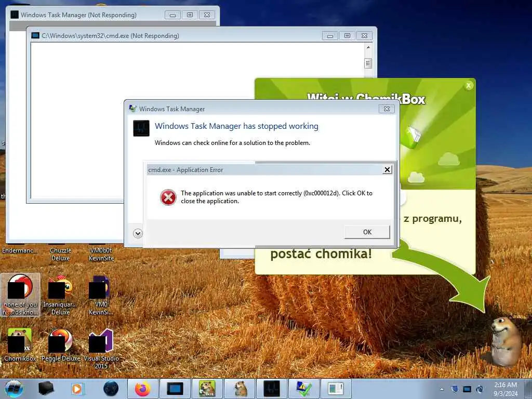
Task: Select the 'none of you retards kno...' desktop icon
Action: (x=20, y=295)
